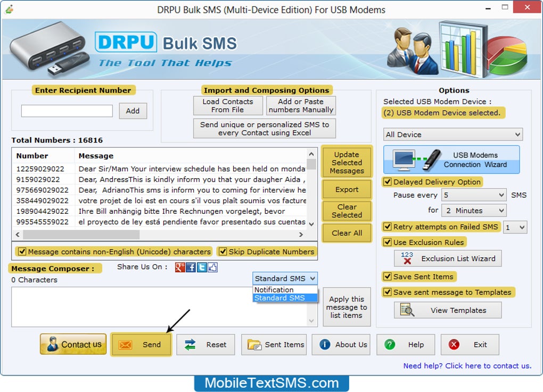Click the blue info icon for About Us
Viewport: 543px width, 392px height.
325,344
